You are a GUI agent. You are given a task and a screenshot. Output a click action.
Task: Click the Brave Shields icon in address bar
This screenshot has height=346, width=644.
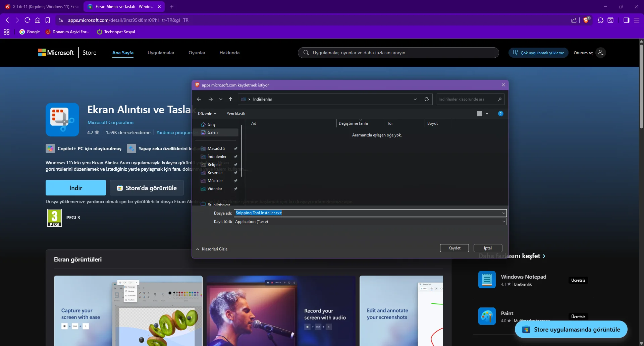pyautogui.click(x=586, y=20)
